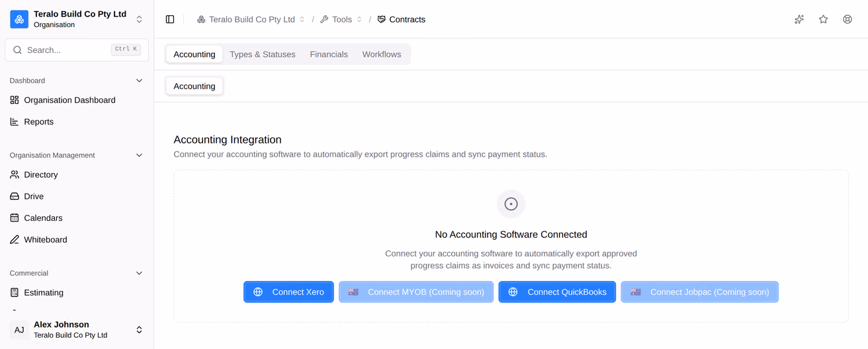Click the Calendars icon

click(x=15, y=218)
